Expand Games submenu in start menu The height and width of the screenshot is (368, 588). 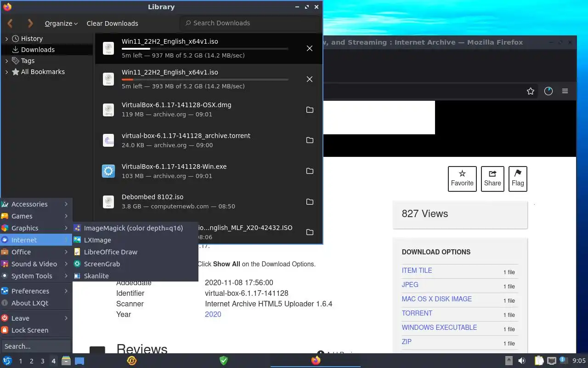tap(36, 216)
